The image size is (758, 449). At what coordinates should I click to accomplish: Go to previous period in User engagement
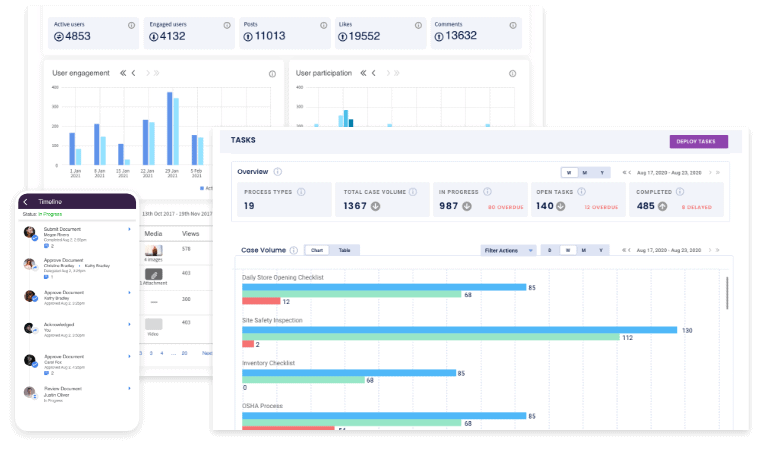[x=133, y=73]
